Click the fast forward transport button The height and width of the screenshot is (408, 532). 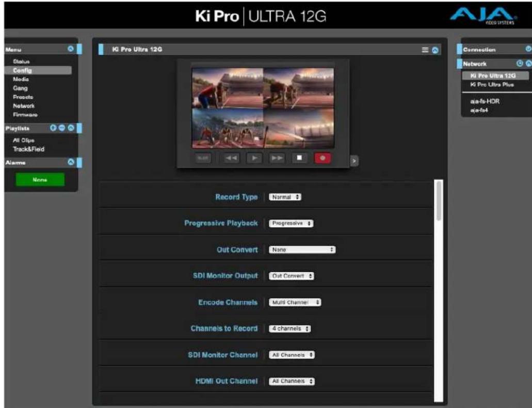pos(277,158)
